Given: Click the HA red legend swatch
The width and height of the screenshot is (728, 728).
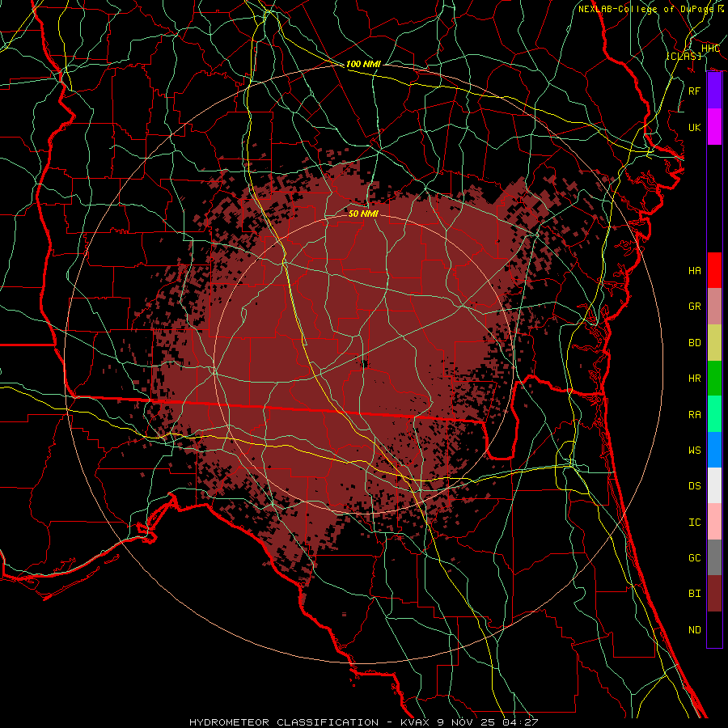Looking at the screenshot, I should pos(714,270).
